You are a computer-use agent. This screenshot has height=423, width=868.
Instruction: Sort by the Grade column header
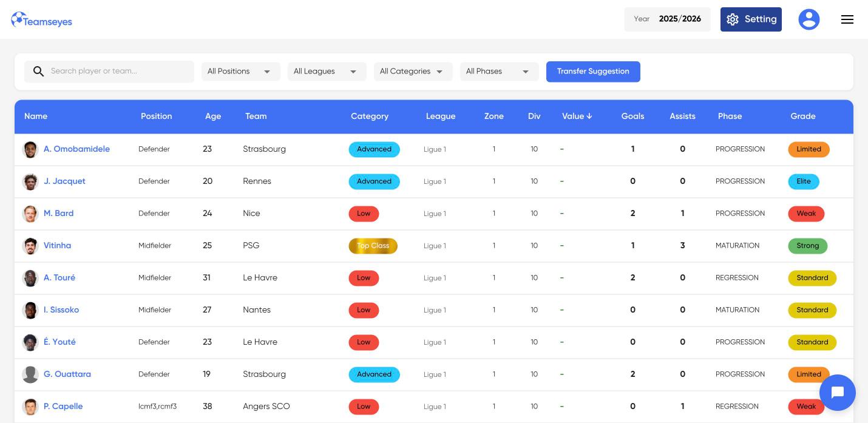click(x=803, y=117)
